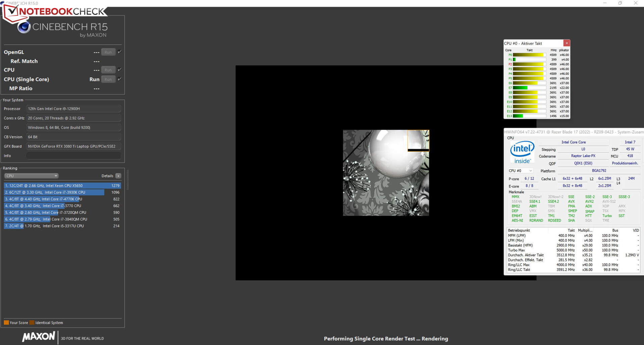Click the Basistakt (HFM) row
This screenshot has width=644, height=345.
(573, 245)
